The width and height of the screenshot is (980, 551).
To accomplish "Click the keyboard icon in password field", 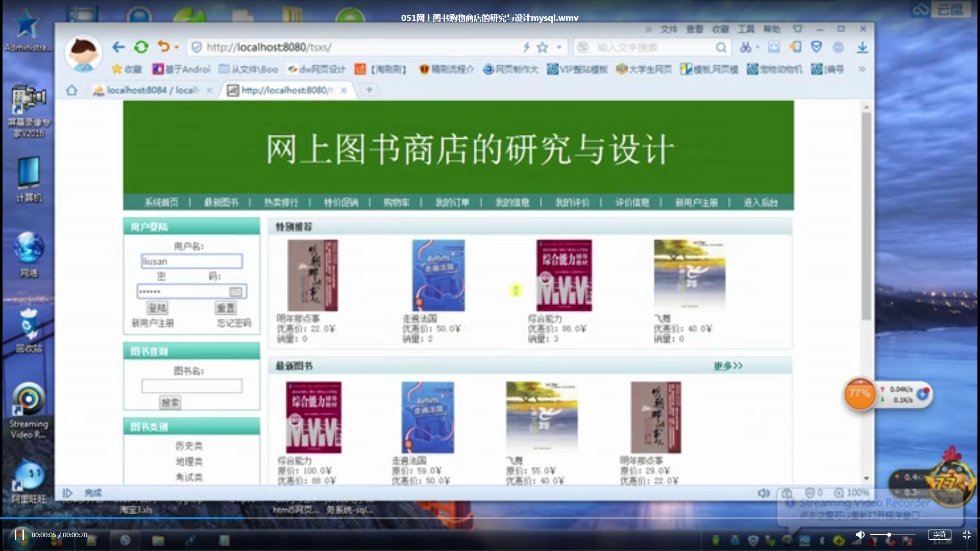I will pyautogui.click(x=235, y=291).
